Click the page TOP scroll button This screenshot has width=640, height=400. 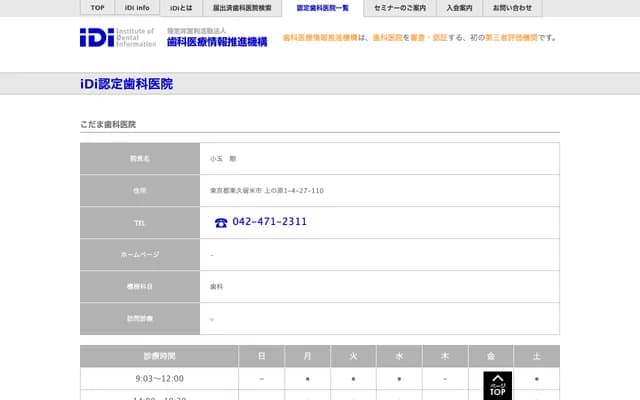click(497, 386)
